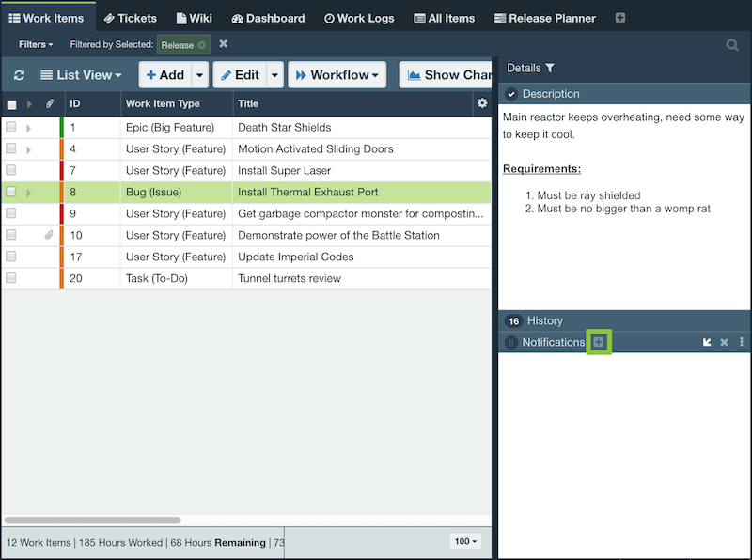Check the box for Install Super Laser

(11, 170)
